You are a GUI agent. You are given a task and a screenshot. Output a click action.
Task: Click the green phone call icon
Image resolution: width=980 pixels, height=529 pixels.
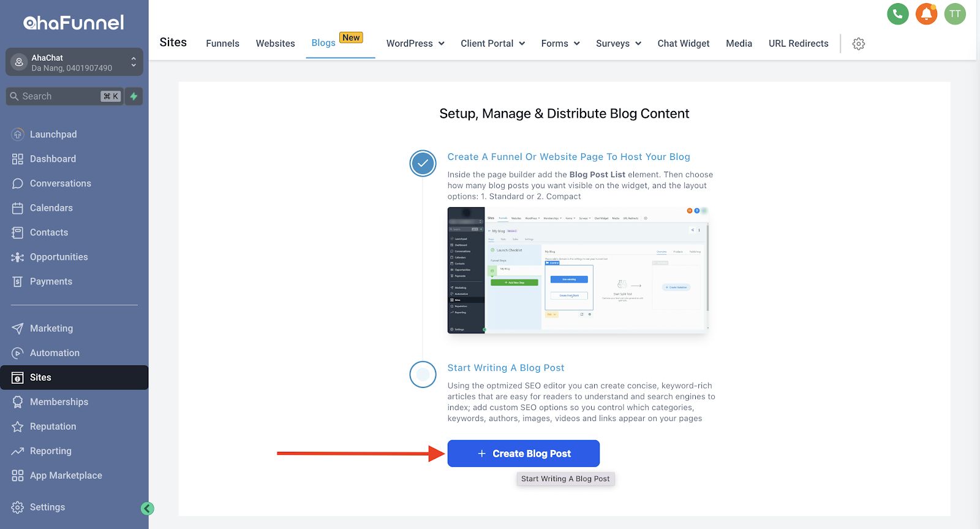[x=898, y=13]
